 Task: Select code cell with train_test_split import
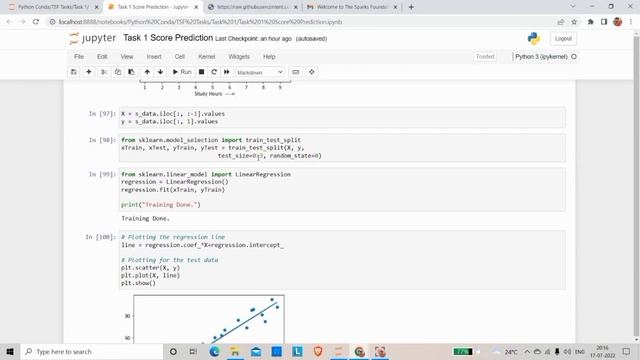point(342,148)
